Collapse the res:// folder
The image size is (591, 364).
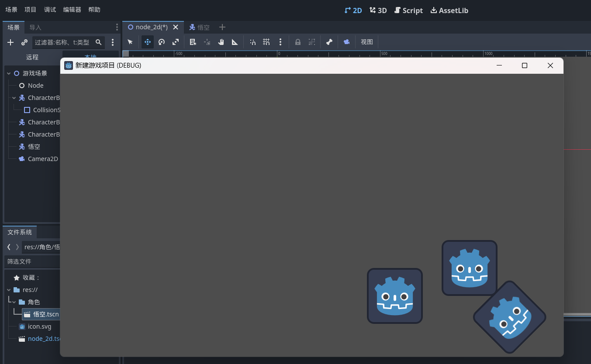coord(9,290)
